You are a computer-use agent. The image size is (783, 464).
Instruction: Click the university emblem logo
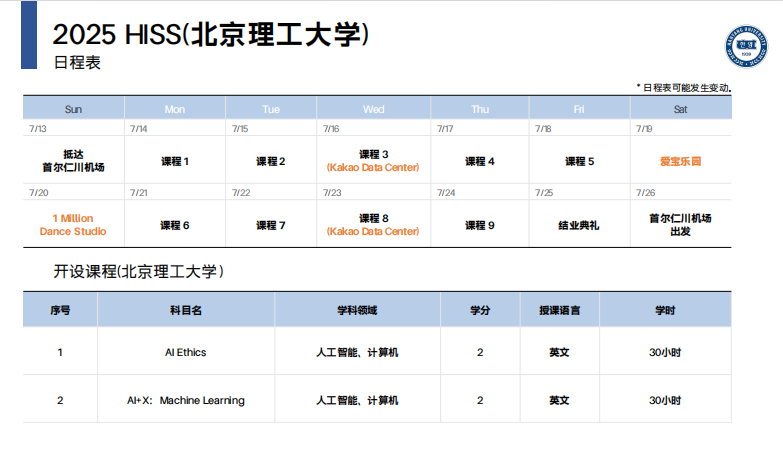744,46
